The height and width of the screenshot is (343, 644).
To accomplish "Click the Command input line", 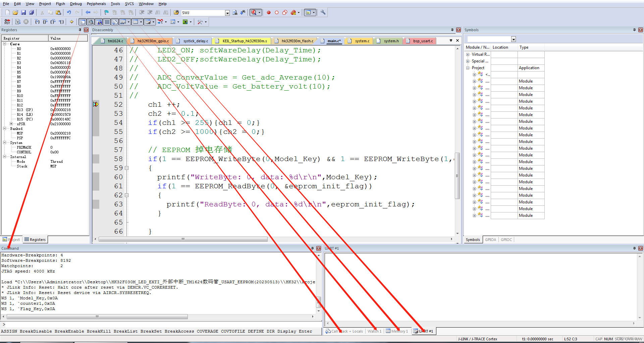I will click(161, 324).
